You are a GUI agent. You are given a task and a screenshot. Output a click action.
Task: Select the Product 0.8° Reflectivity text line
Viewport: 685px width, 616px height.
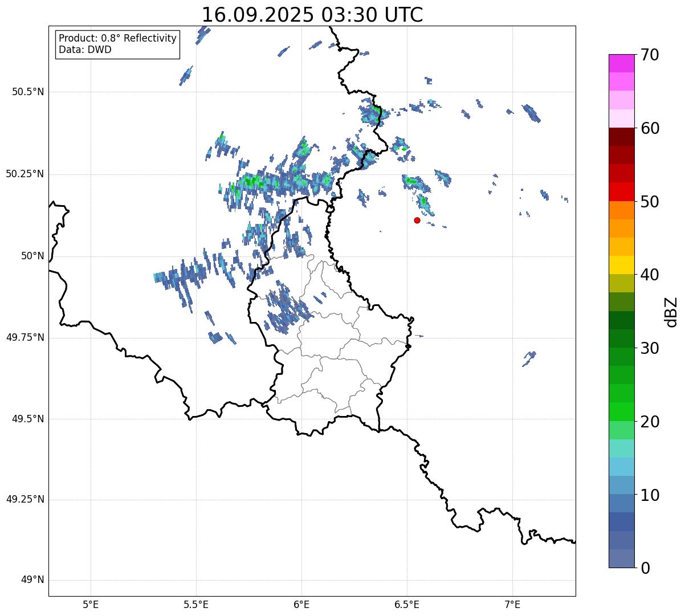click(117, 38)
